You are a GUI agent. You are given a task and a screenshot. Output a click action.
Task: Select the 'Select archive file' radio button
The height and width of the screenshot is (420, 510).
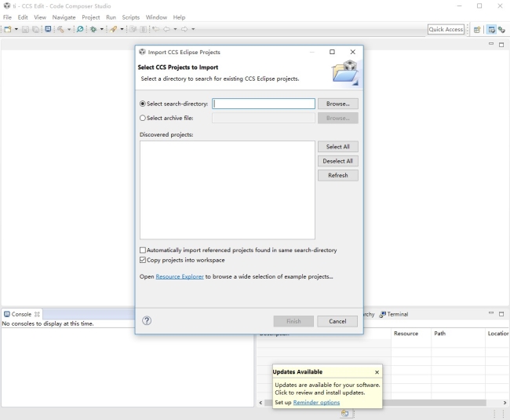coord(142,119)
